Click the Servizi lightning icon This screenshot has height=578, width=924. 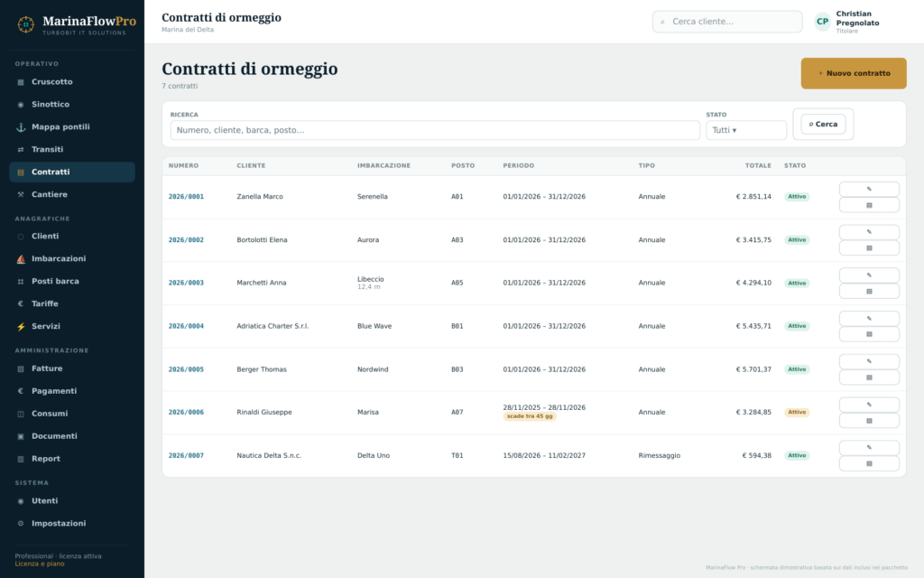(x=21, y=327)
